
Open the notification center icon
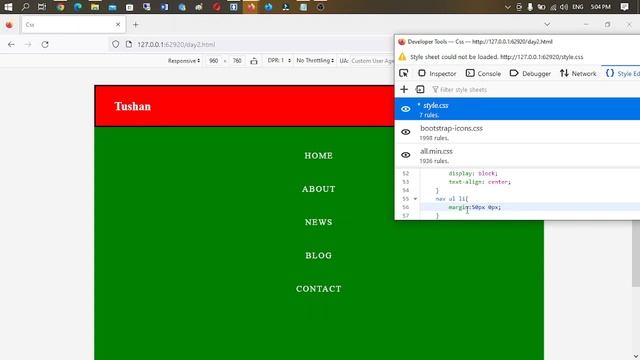click(624, 7)
